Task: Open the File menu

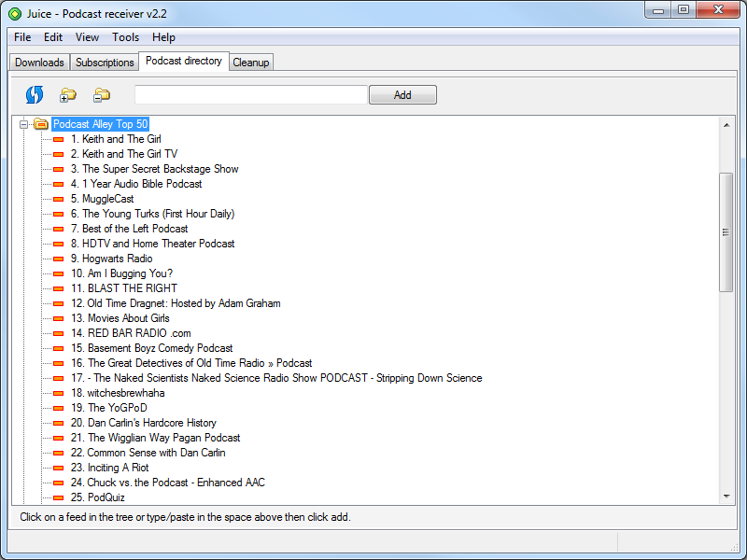Action: point(22,37)
